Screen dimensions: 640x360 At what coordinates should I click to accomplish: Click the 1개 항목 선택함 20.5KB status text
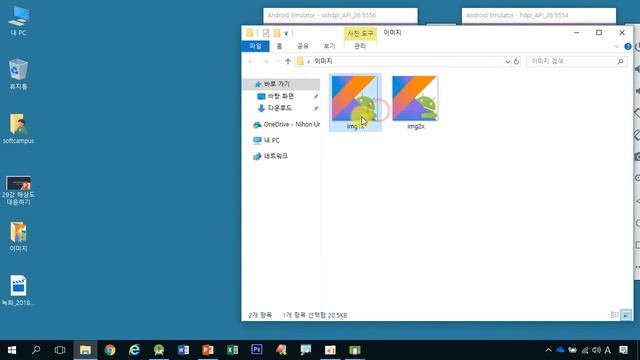315,315
